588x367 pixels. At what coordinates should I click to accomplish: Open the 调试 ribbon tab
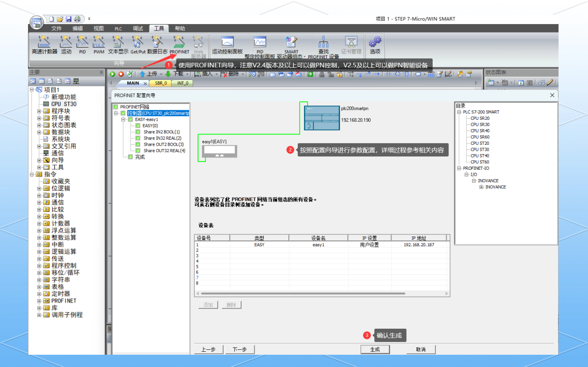pos(138,28)
